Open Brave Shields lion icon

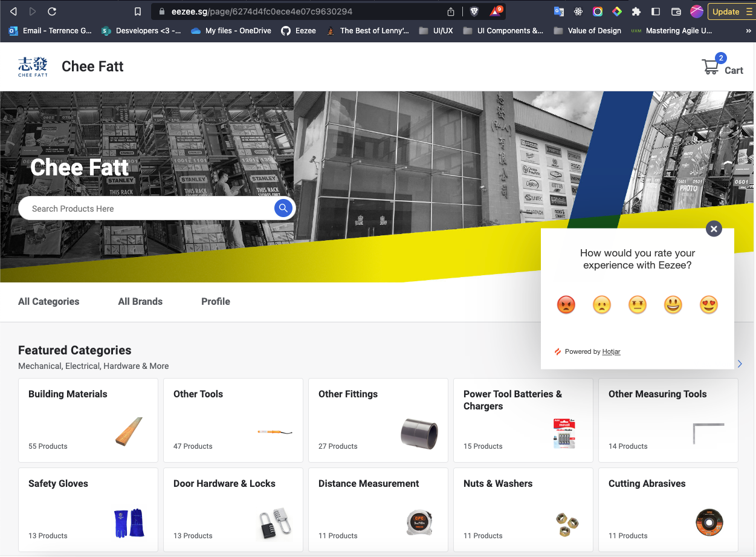(474, 11)
